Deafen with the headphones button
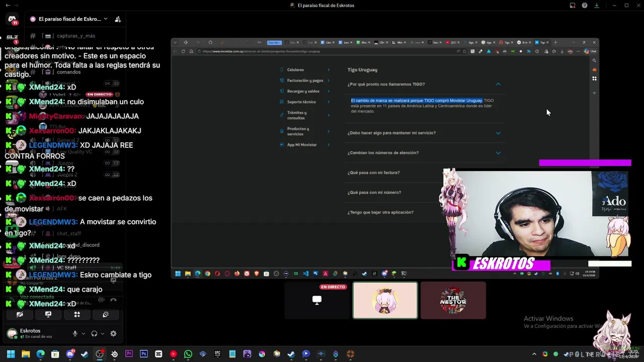The height and width of the screenshot is (362, 644). coord(94,333)
